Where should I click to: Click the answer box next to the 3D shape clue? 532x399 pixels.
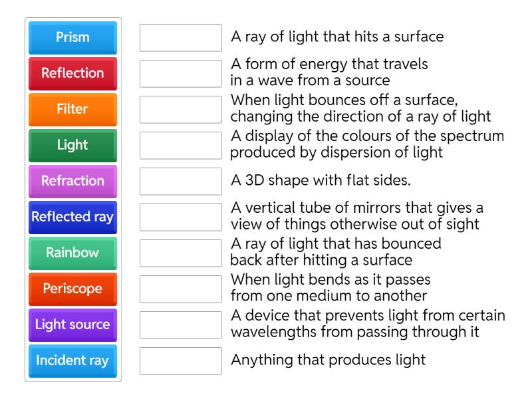pos(180,182)
